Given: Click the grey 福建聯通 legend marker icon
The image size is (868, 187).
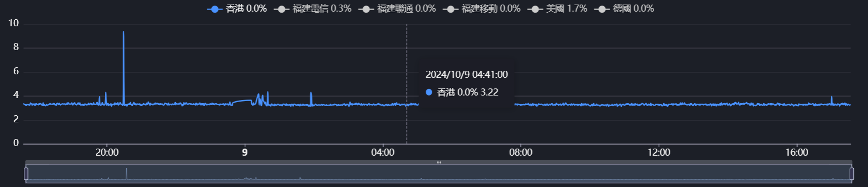Looking at the screenshot, I should (366, 9).
